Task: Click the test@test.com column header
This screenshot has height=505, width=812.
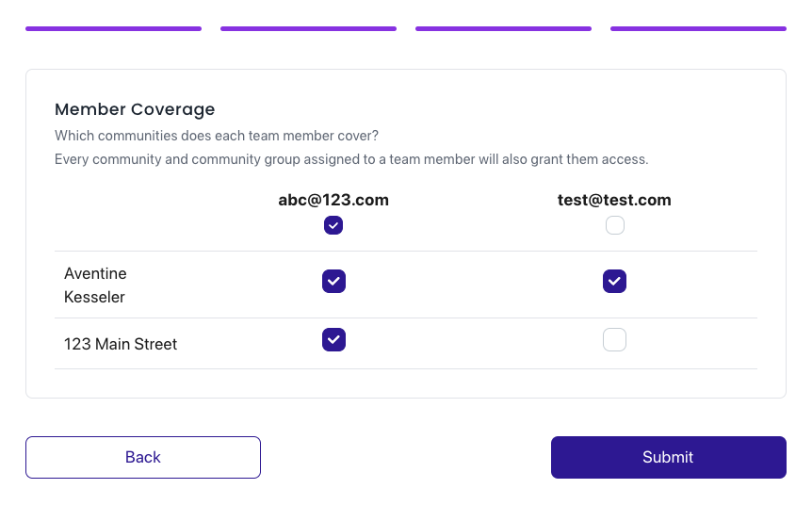Action: point(614,200)
